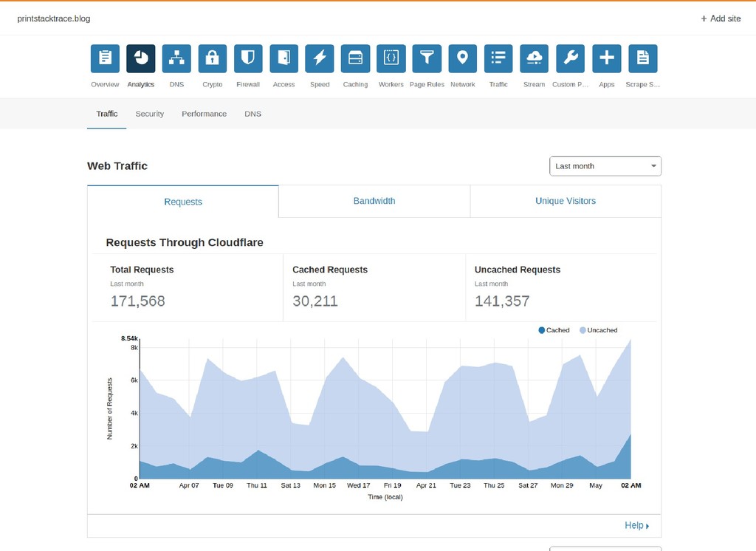Open the Scrape Shield document icon
756x551 pixels.
pos(643,58)
